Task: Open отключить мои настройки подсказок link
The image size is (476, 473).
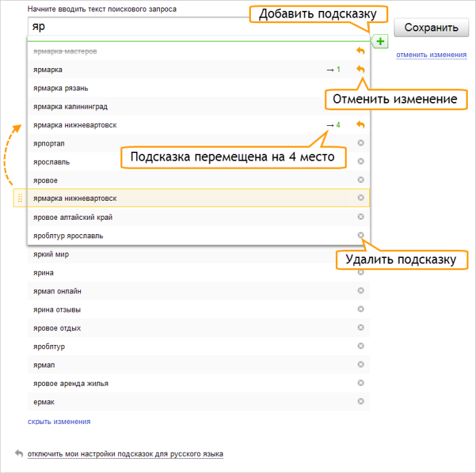Action: (125, 454)
